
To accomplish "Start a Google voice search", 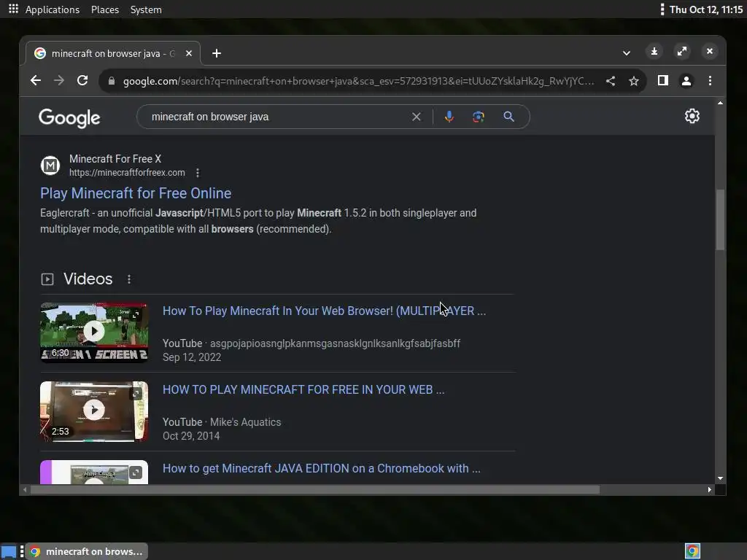I will 449,117.
